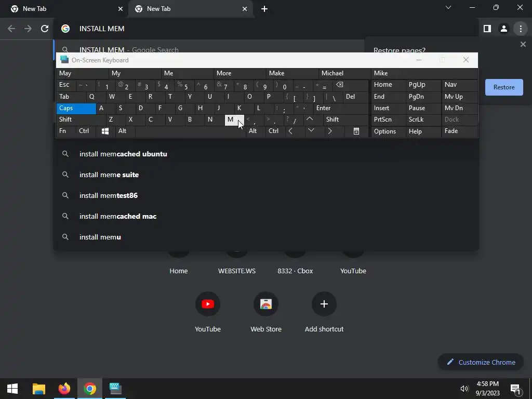Click the Tab key on keyboard

(x=71, y=97)
